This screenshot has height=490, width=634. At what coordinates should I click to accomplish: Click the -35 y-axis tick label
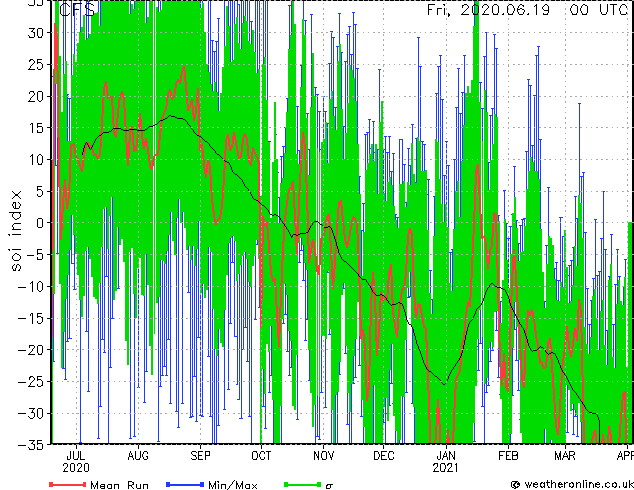coord(31,445)
